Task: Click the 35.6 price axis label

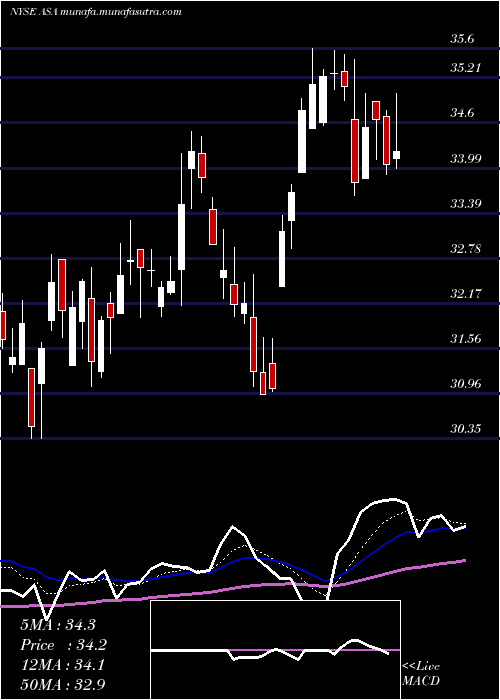Action: click(462, 39)
